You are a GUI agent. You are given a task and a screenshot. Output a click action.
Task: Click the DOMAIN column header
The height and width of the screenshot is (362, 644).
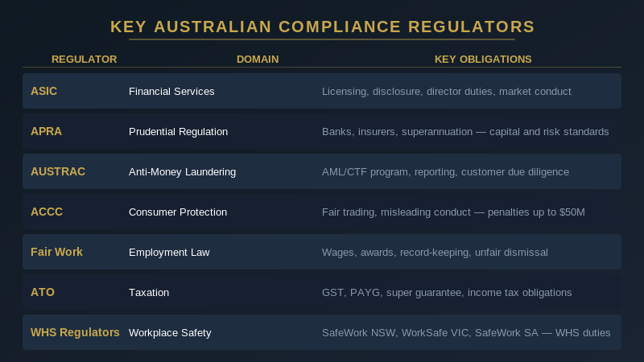click(258, 59)
